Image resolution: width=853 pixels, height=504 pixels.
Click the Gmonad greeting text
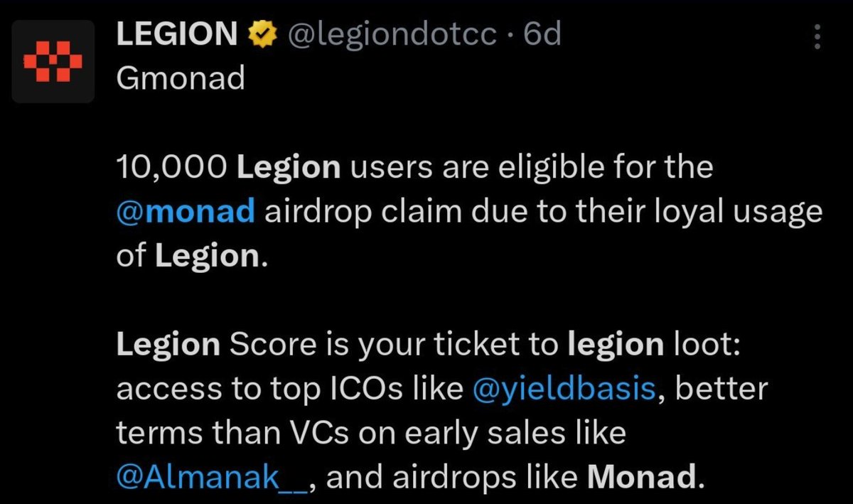pyautogui.click(x=180, y=78)
